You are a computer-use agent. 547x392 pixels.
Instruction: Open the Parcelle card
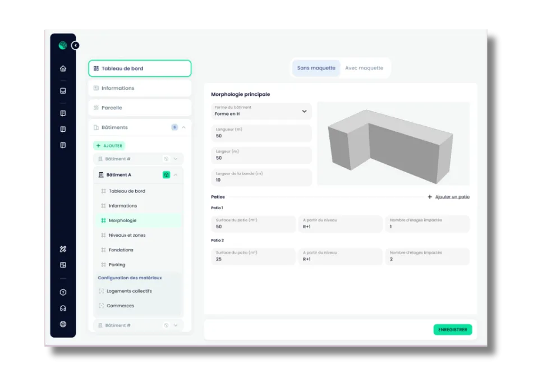pos(140,108)
